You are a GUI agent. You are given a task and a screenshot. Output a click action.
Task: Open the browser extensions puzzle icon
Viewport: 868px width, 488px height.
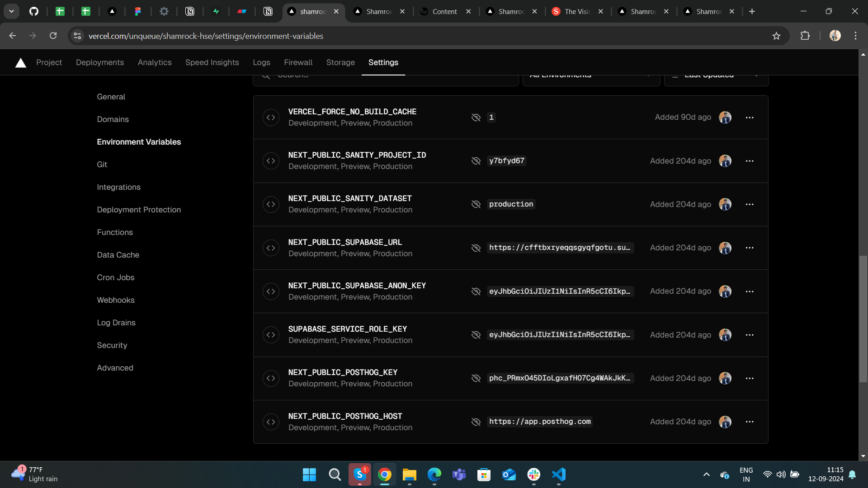805,36
